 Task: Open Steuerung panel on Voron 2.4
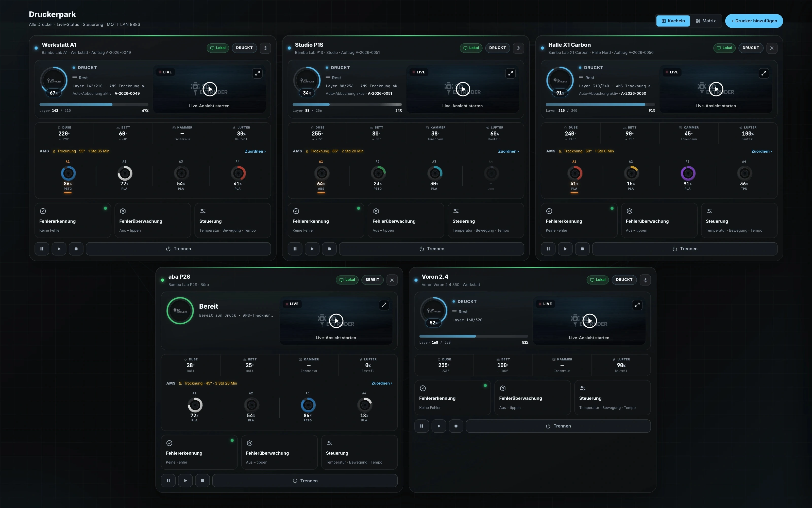tap(612, 398)
